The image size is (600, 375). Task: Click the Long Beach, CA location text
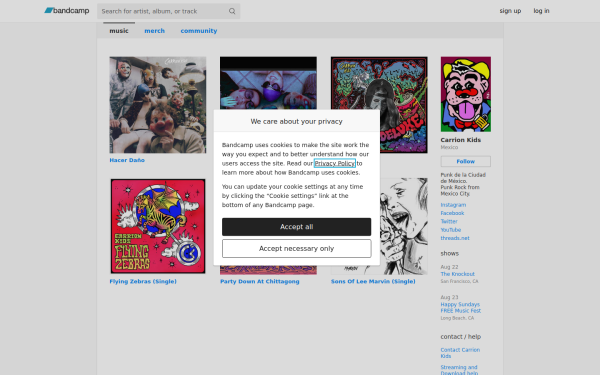coord(457,318)
